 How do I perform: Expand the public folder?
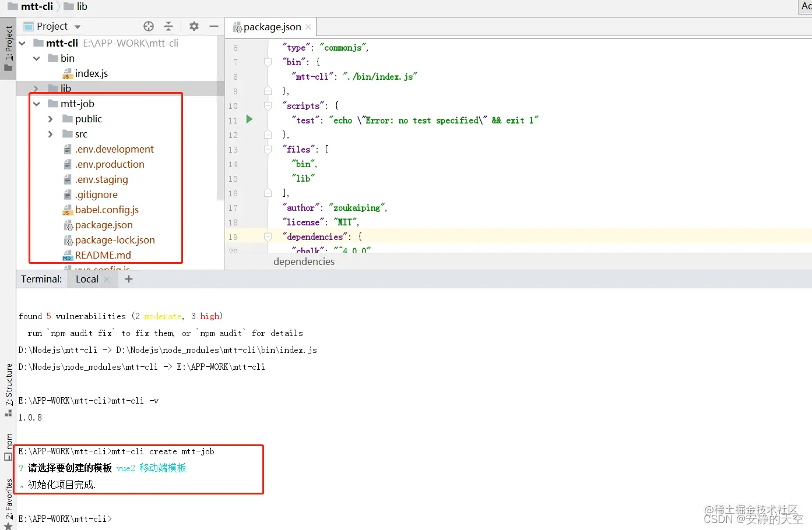click(51, 119)
